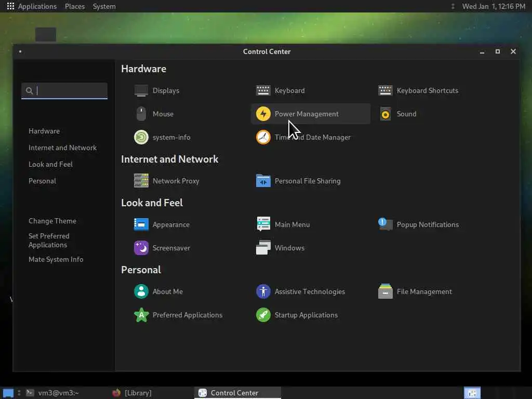This screenshot has width=532, height=399.
Task: Click the Assistive Technologies label text
Action: click(310, 291)
